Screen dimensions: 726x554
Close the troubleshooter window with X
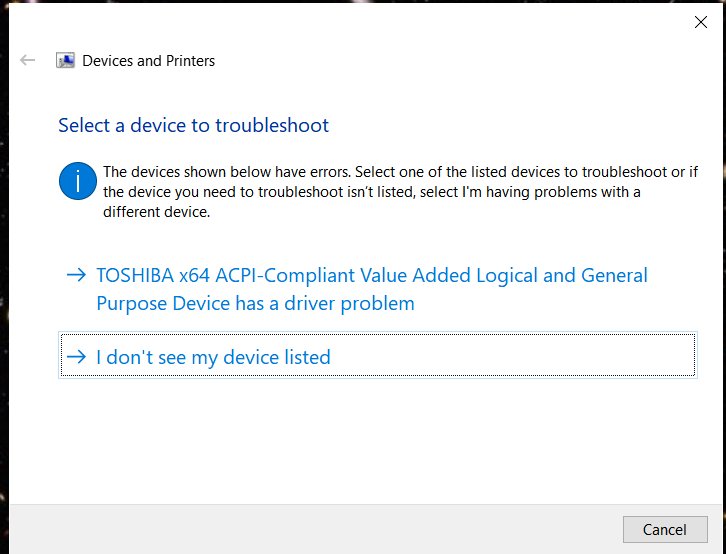click(701, 22)
